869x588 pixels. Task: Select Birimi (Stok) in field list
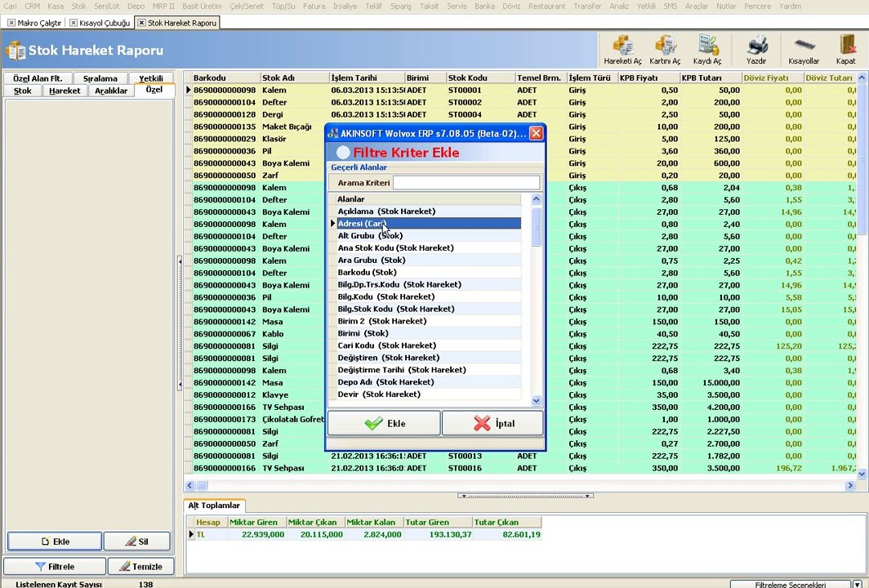(x=429, y=333)
